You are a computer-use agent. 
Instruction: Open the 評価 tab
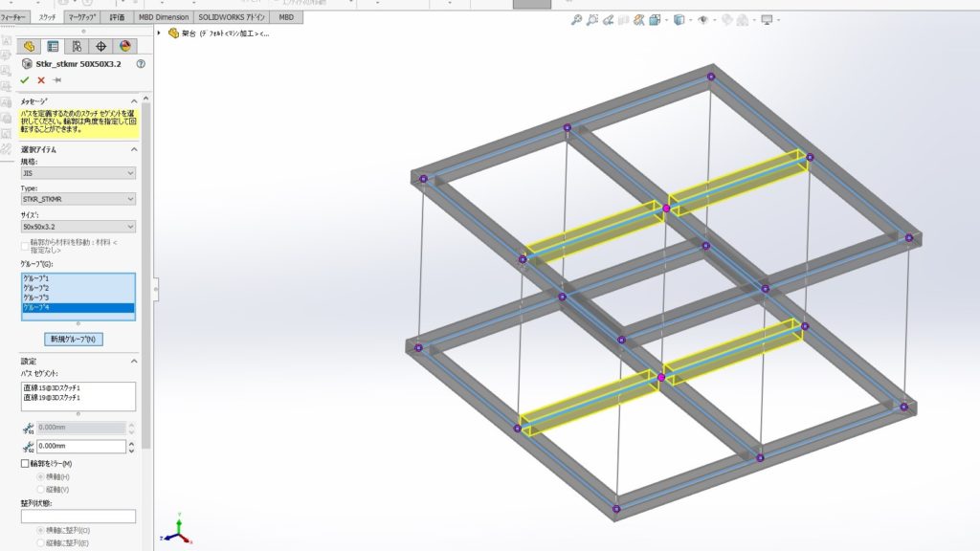(x=117, y=17)
